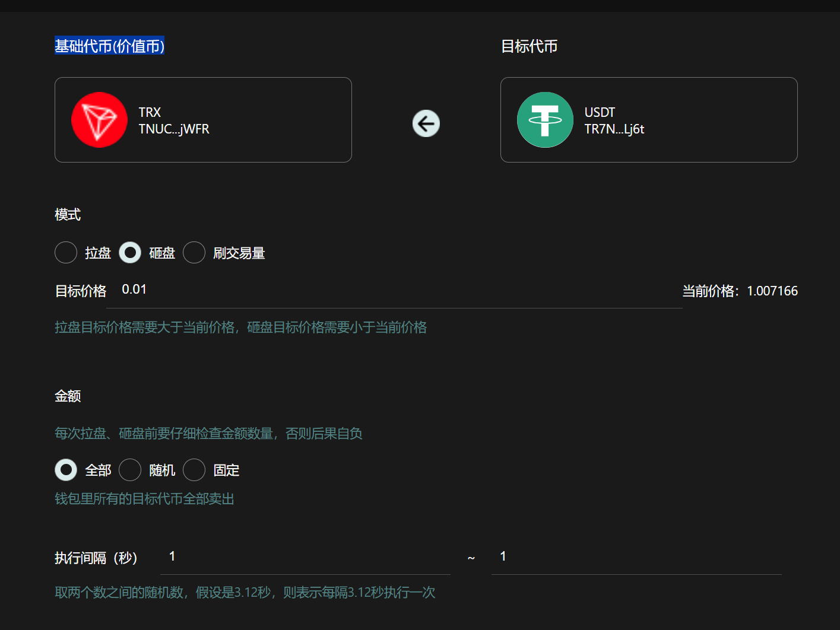840x630 pixels.
Task: Click the swap direction arrow icon
Action: (426, 123)
